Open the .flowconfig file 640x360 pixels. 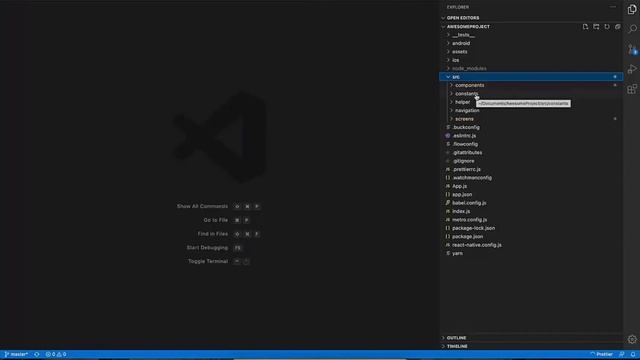coord(531,144)
